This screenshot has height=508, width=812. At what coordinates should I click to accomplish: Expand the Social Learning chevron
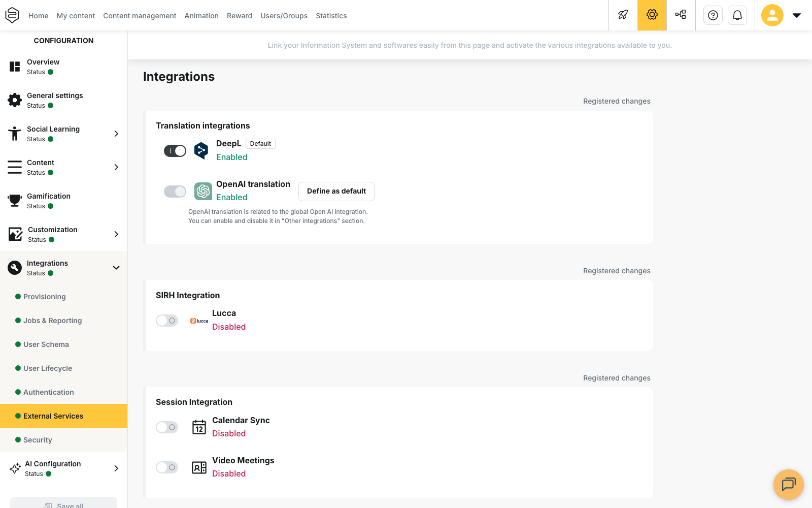click(116, 134)
